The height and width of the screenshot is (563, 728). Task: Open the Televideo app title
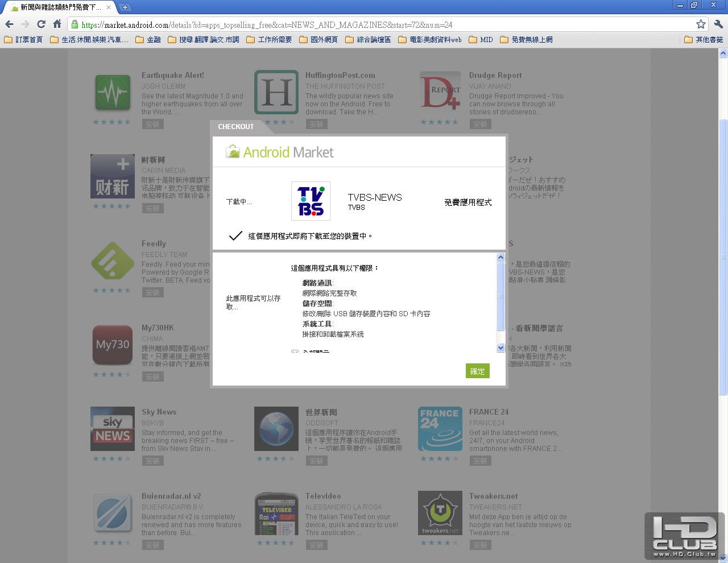click(x=323, y=496)
